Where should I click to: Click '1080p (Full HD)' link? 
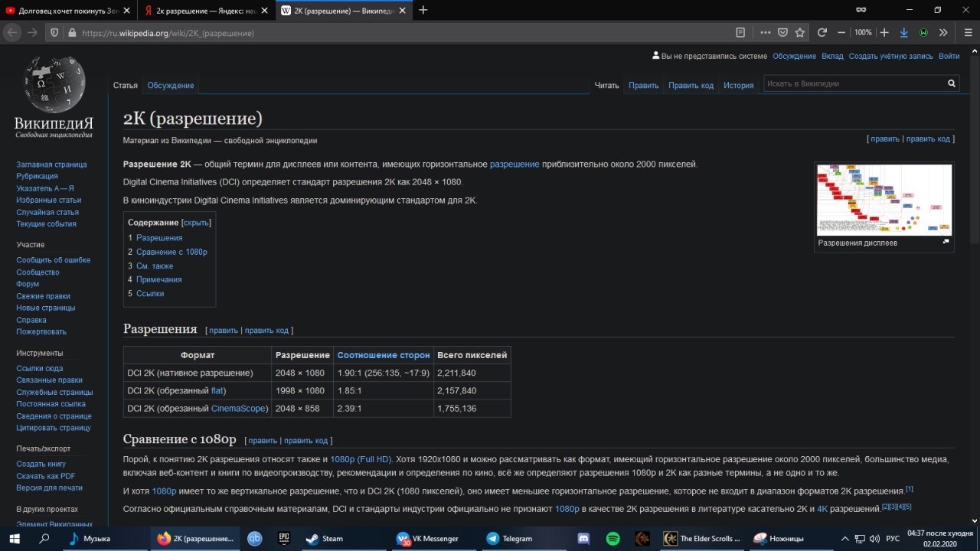click(361, 459)
